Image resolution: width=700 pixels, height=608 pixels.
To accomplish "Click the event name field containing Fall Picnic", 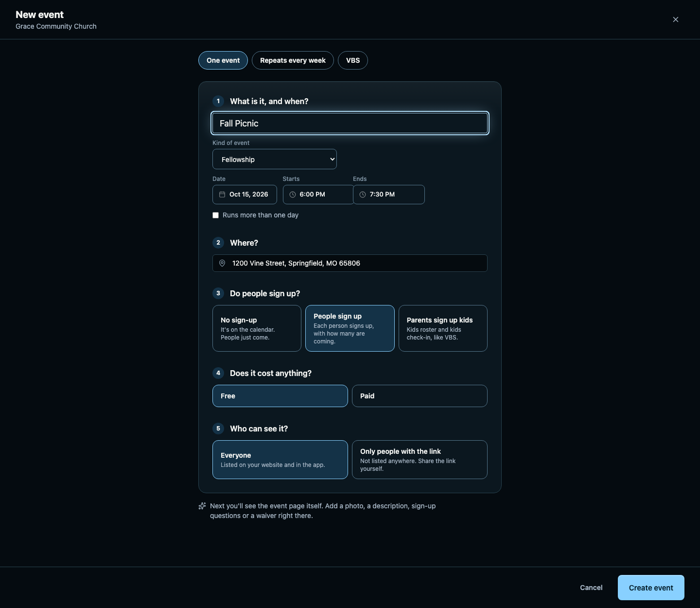I will pos(350,123).
